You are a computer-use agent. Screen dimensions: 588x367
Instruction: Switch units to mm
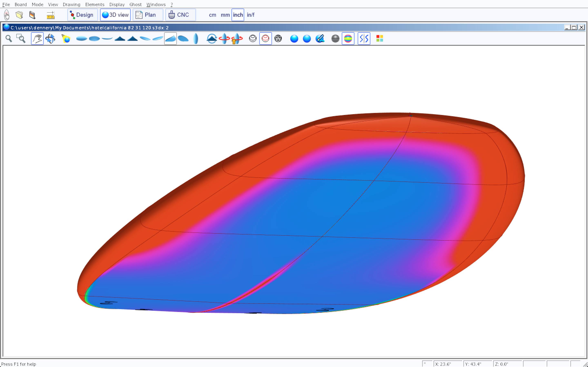225,15
